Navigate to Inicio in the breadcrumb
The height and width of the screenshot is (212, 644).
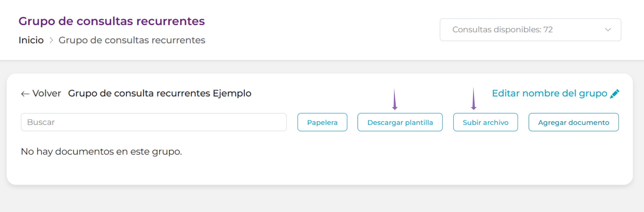tap(31, 40)
